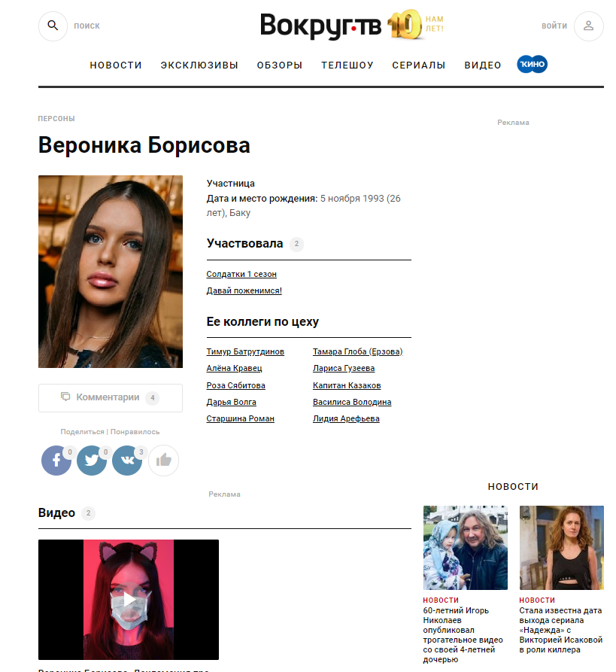Open the blue КИНО badge
The image size is (616, 672).
coord(532,64)
